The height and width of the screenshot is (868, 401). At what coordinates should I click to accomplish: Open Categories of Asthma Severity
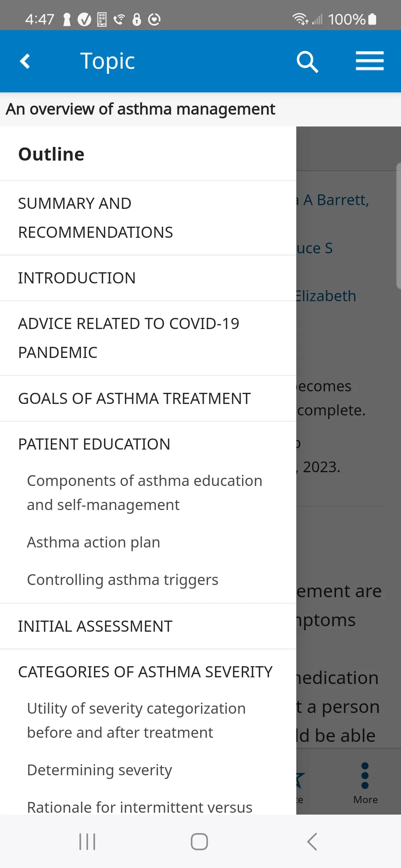145,672
